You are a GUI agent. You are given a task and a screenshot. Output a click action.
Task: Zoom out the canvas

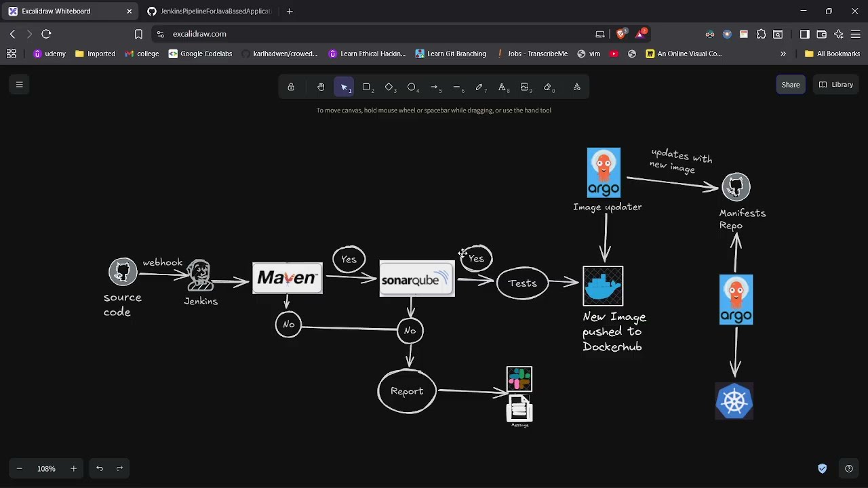(19, 468)
